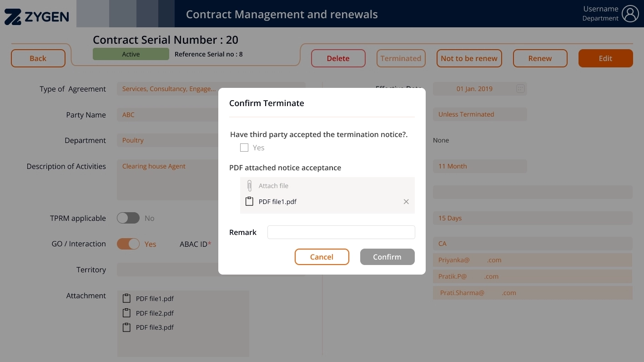Click the PDF file2.pdf attachment icon
The width and height of the screenshot is (644, 362).
coord(126,313)
